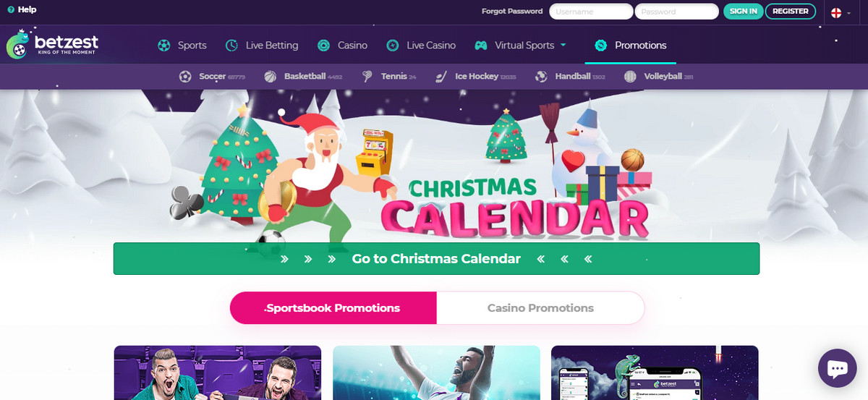Choose the Basketball sport icon
868x400 pixels.
(271, 76)
